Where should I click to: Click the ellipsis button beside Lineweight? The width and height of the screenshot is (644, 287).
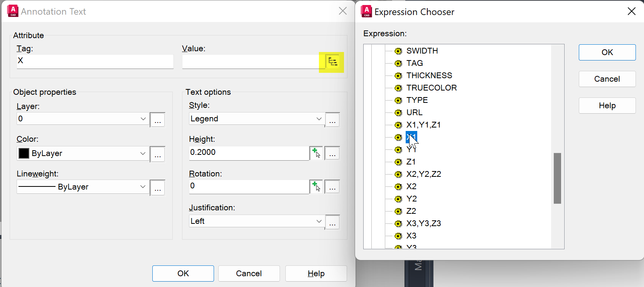[x=157, y=188]
